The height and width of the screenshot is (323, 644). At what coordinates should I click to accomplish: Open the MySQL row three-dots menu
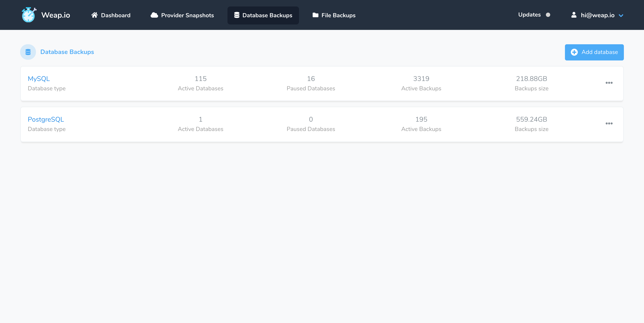point(609,83)
